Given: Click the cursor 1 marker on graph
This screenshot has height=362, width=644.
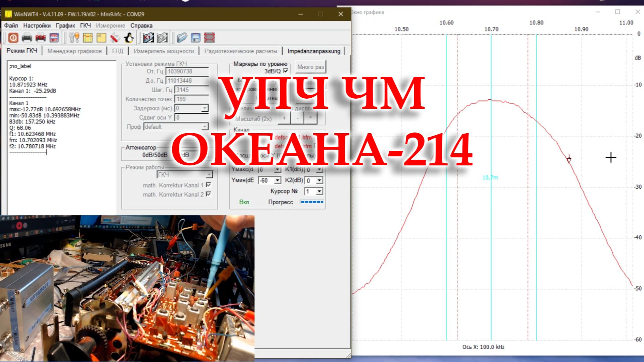Looking at the screenshot, I should click(569, 159).
